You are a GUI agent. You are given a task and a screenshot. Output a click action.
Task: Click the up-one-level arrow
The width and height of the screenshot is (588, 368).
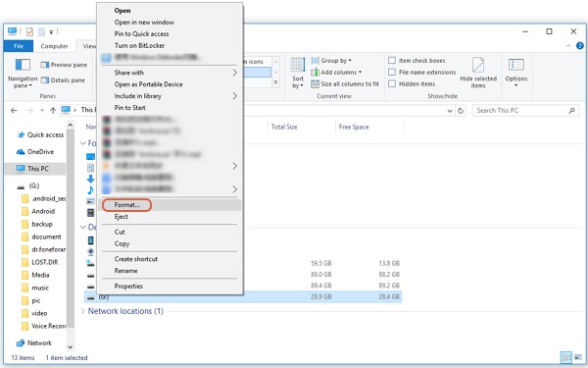[53, 110]
